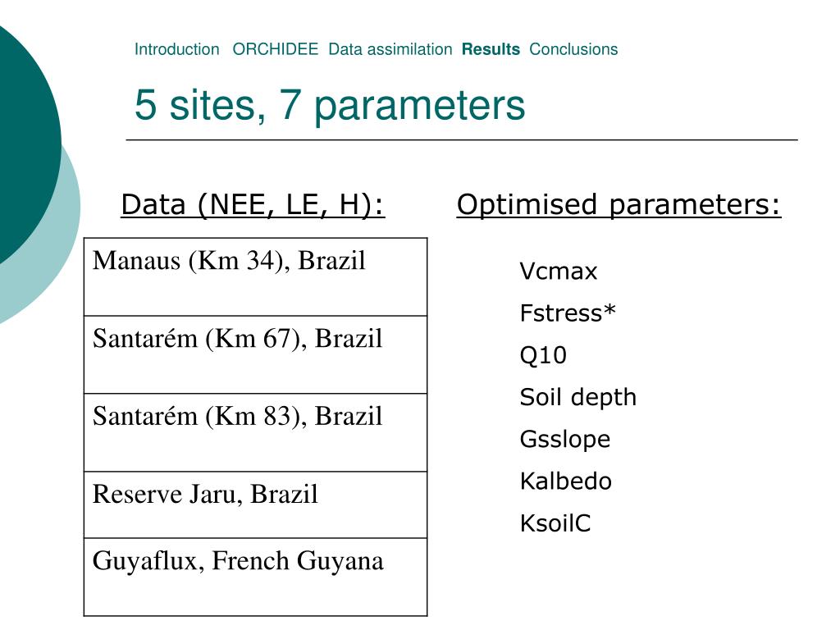
Task: Click the Fstress* parameter entry
Action: pos(568,313)
